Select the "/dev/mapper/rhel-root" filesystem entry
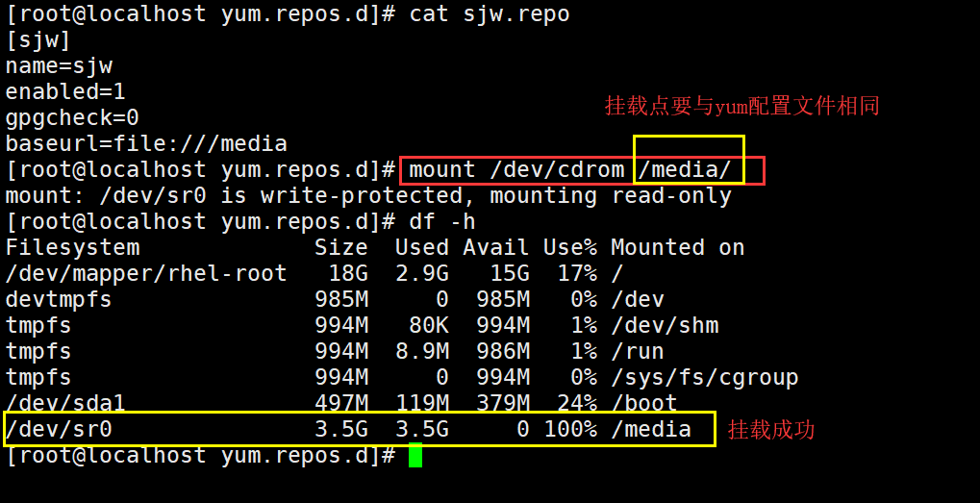Screen dimensions: 980x503 tap(146, 274)
